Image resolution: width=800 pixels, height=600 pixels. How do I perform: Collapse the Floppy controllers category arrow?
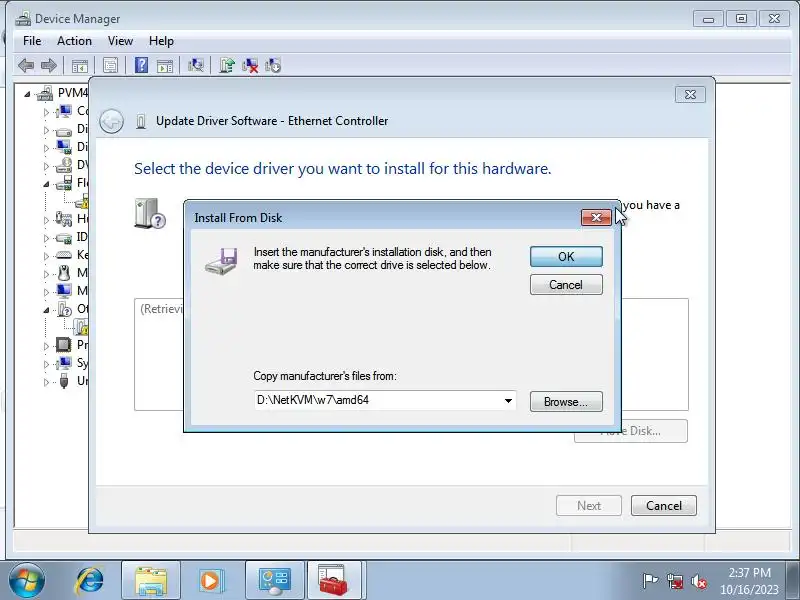coord(46,184)
